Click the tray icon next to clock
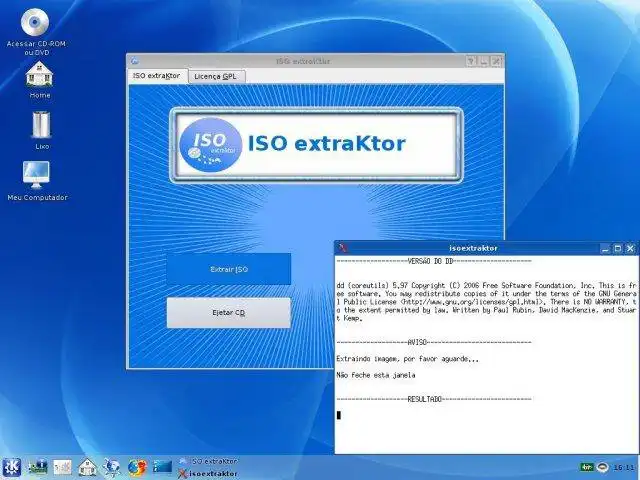The width and height of the screenshot is (640, 480). coord(603,467)
